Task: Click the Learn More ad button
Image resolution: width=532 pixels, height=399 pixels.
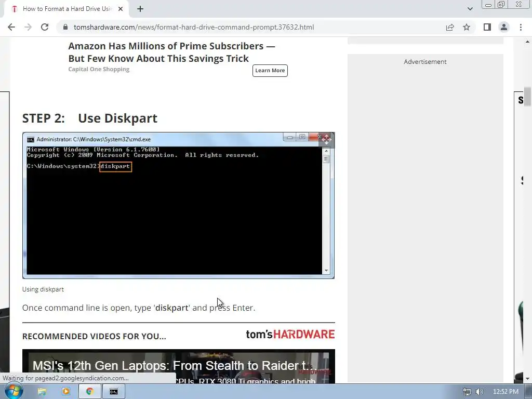Action: (x=270, y=71)
